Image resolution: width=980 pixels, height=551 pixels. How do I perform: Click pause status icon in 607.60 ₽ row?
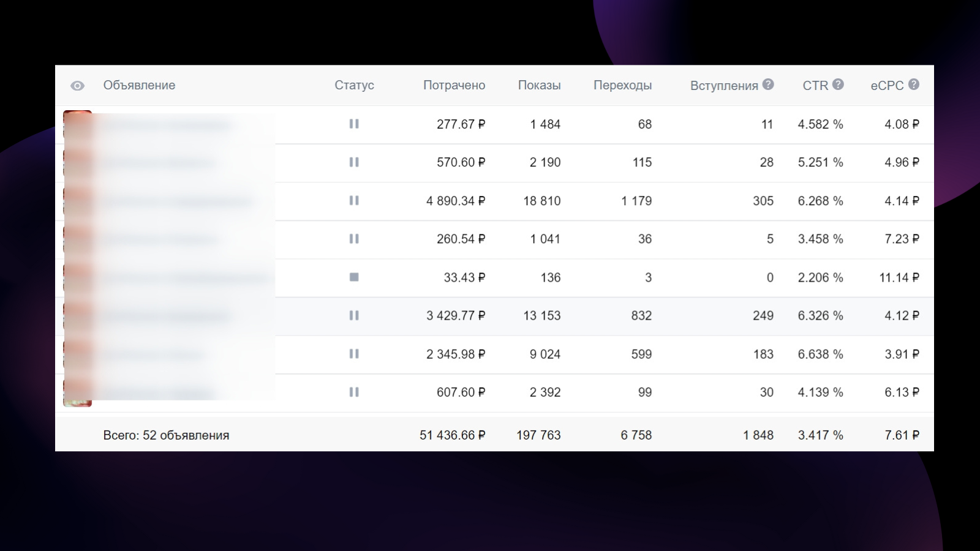coord(354,392)
